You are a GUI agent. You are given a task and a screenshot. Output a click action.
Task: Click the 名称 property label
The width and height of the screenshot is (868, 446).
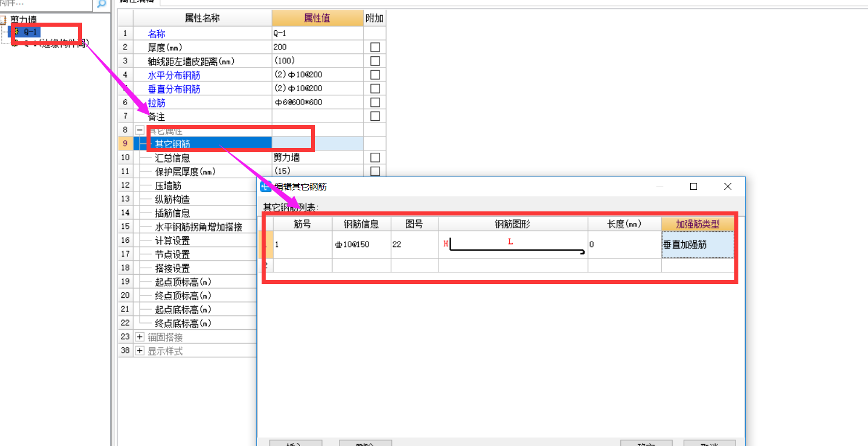point(156,34)
